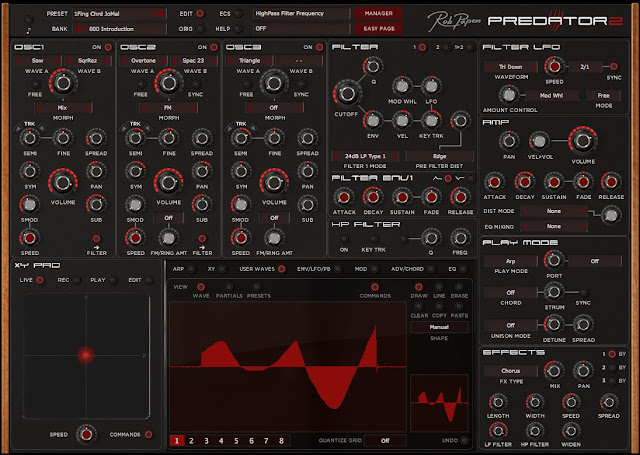Viewport: 640px width, 455px height.
Task: Click the Filter LFO Speed knob
Action: point(554,66)
